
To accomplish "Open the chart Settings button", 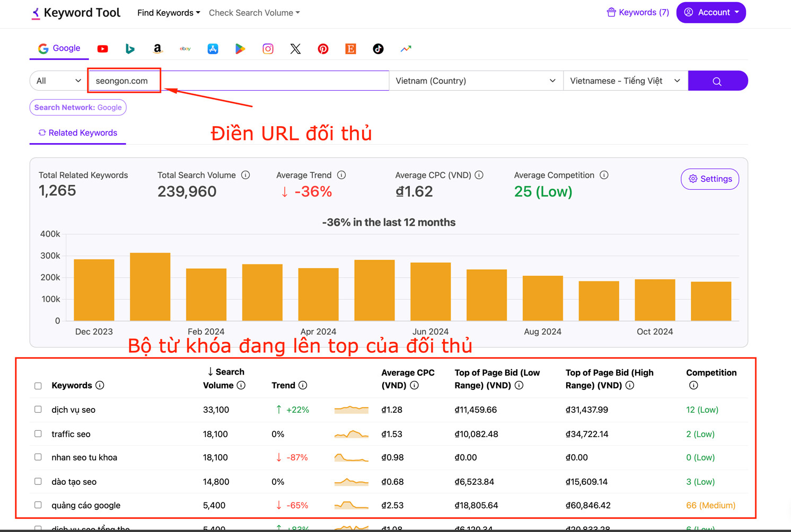I will 710,179.
